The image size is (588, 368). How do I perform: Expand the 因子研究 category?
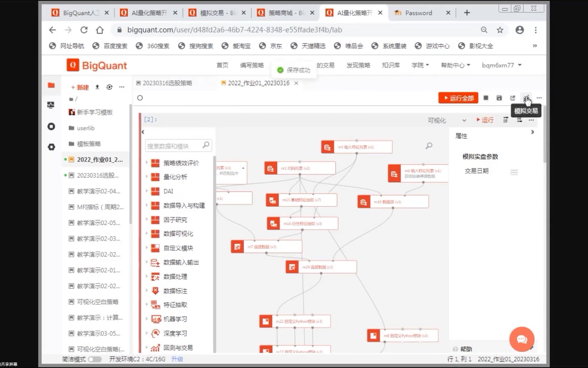click(x=147, y=220)
